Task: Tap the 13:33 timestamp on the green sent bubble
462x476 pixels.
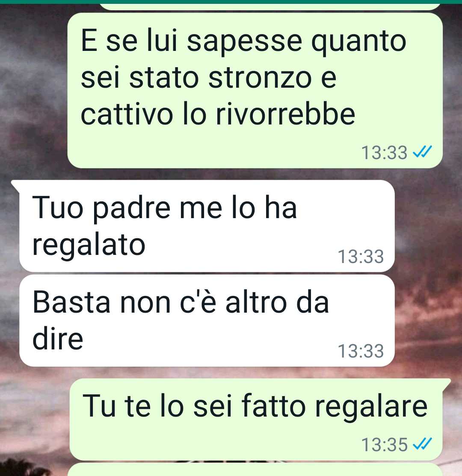Action: click(x=384, y=152)
